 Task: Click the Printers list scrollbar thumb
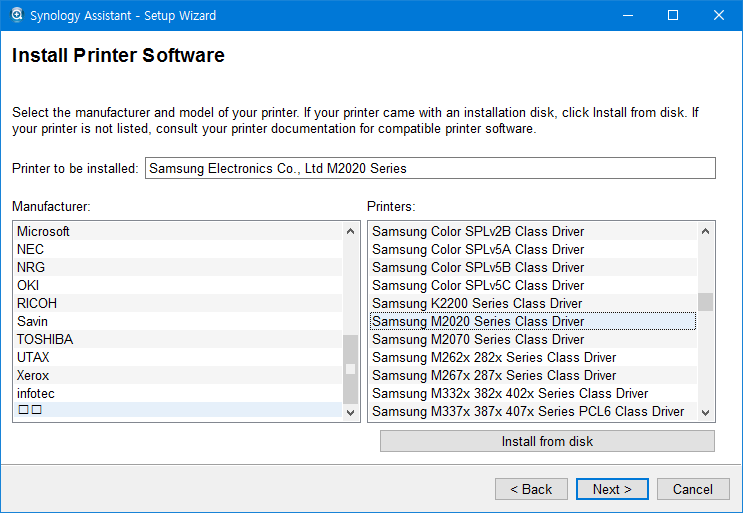click(x=706, y=302)
